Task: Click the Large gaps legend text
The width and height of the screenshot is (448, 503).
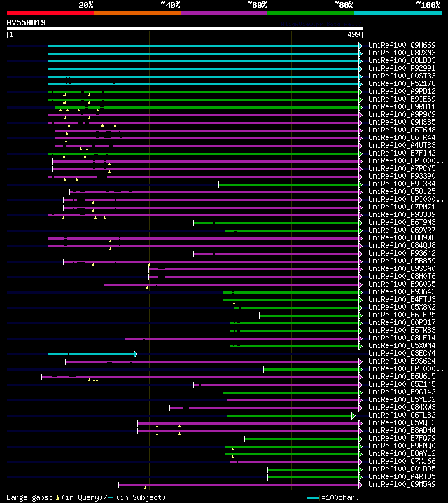Action: click(x=86, y=497)
